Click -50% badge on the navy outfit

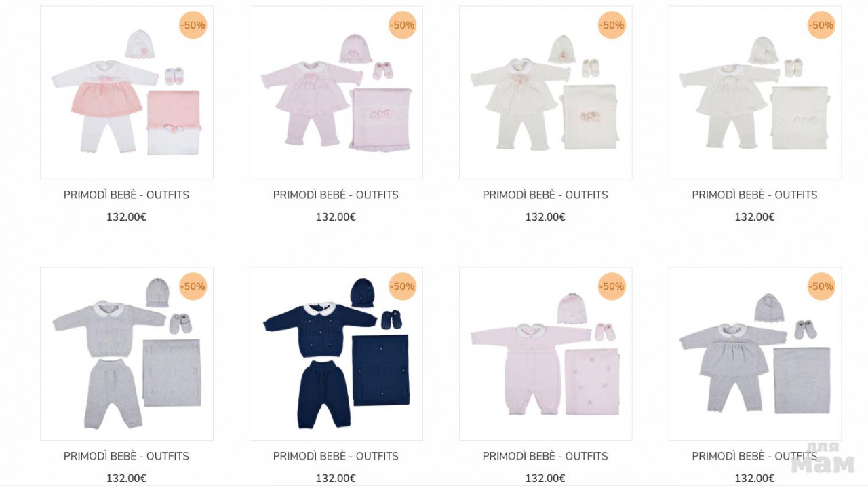(x=402, y=286)
